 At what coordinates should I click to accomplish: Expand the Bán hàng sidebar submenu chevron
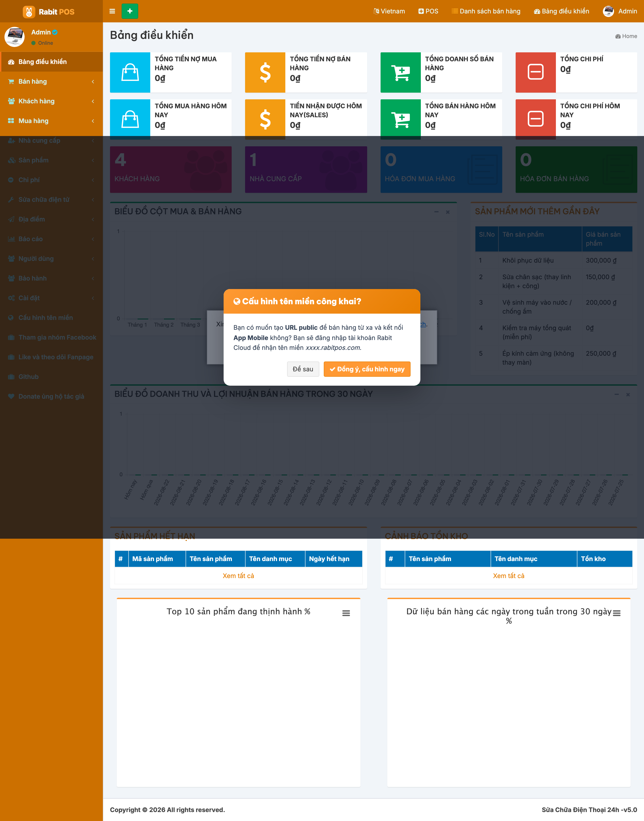click(93, 81)
